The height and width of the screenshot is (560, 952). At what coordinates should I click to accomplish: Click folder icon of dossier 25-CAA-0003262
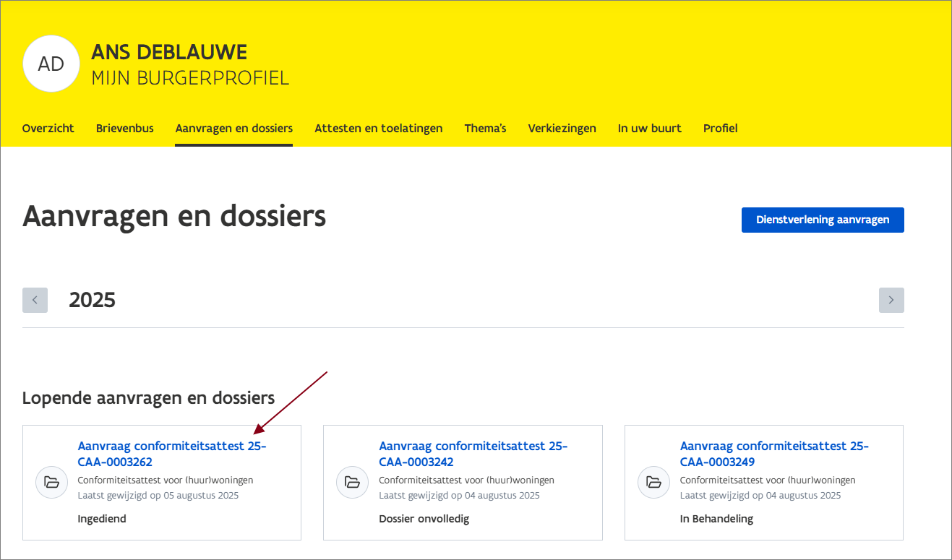point(51,482)
